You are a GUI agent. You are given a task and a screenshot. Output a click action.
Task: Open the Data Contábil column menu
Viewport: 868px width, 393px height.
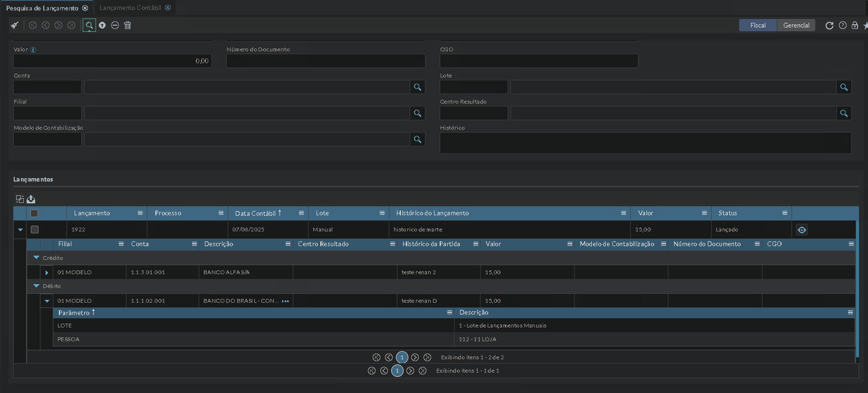pyautogui.click(x=301, y=213)
